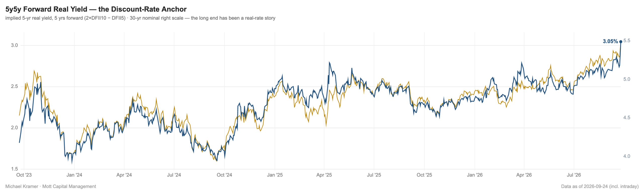644x192 pixels.
Task: Select the Apr '25 x-axis label
Action: 324,175
